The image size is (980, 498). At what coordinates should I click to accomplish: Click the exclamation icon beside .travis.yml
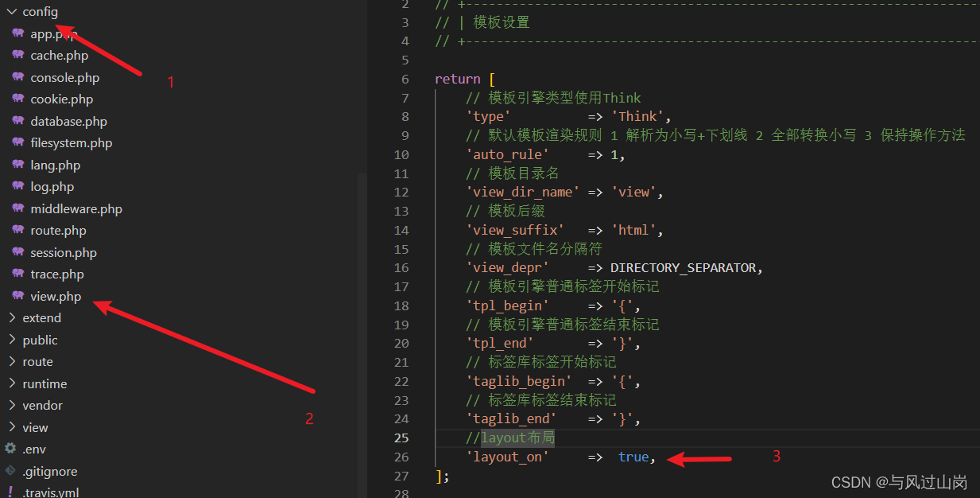(10, 492)
